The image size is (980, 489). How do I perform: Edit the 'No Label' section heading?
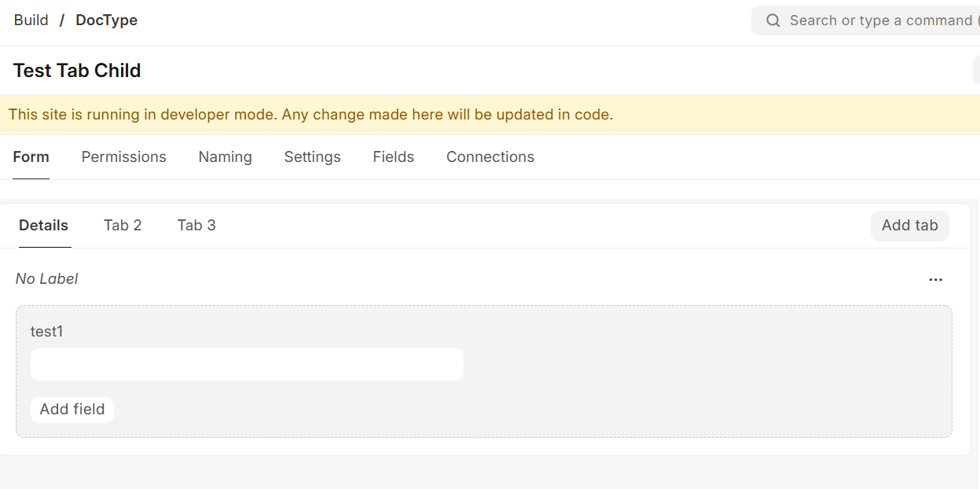(47, 279)
